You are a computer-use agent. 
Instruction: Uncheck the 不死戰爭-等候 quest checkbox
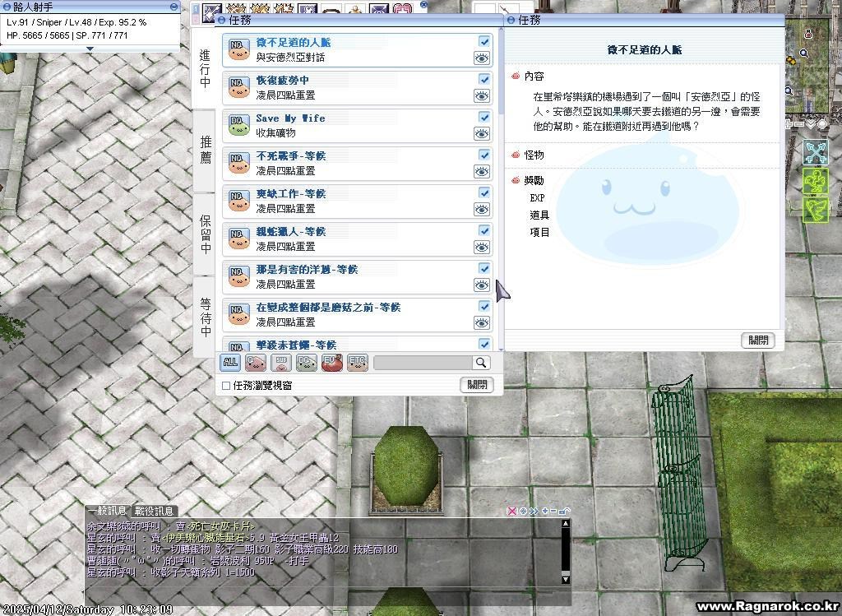[483, 155]
